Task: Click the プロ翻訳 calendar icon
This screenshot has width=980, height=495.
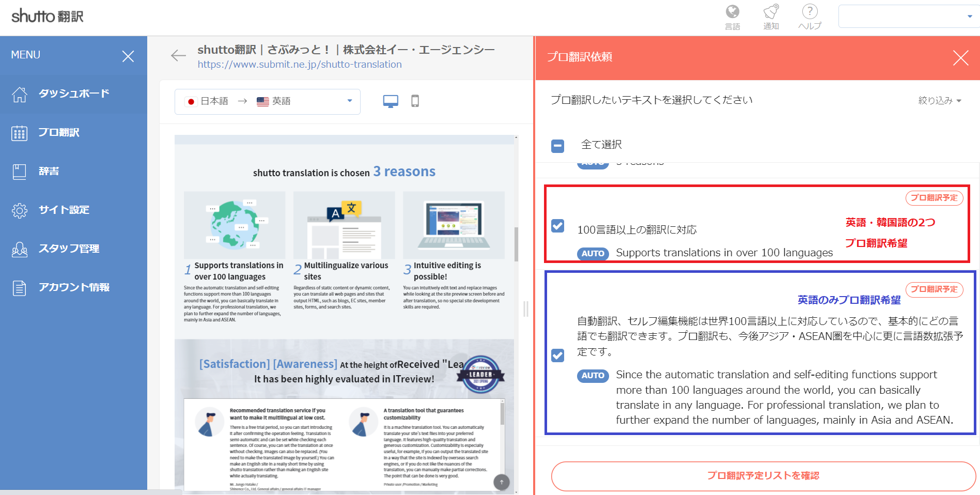Action: coord(20,133)
